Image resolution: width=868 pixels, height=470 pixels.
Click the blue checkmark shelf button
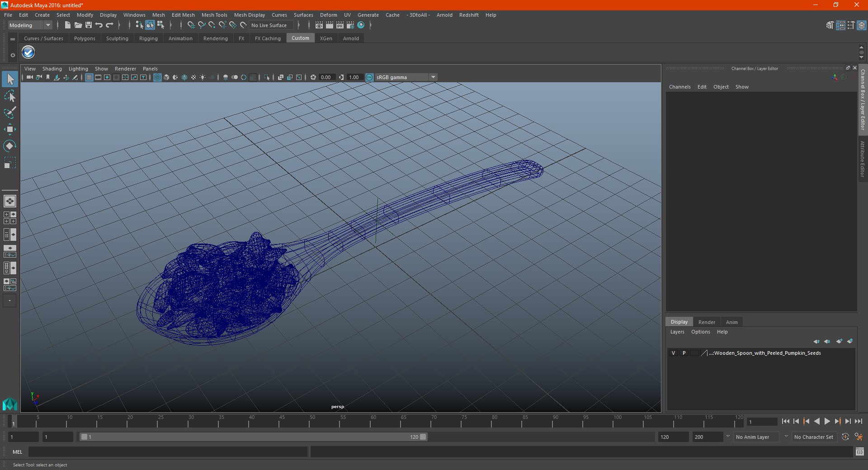point(28,52)
